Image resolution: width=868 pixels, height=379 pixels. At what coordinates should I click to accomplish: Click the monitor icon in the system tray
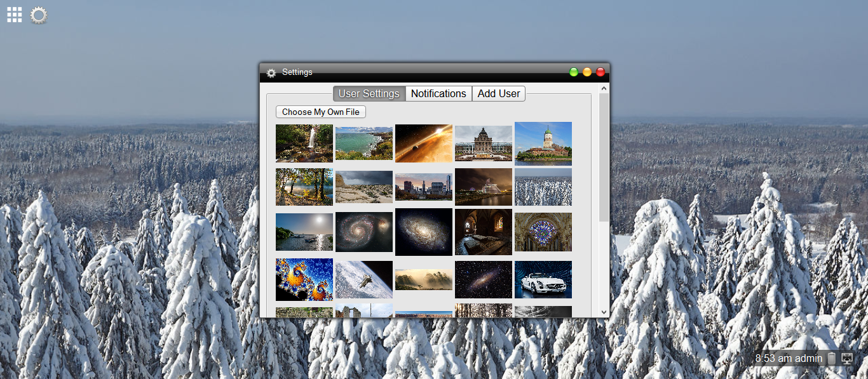pos(846,358)
